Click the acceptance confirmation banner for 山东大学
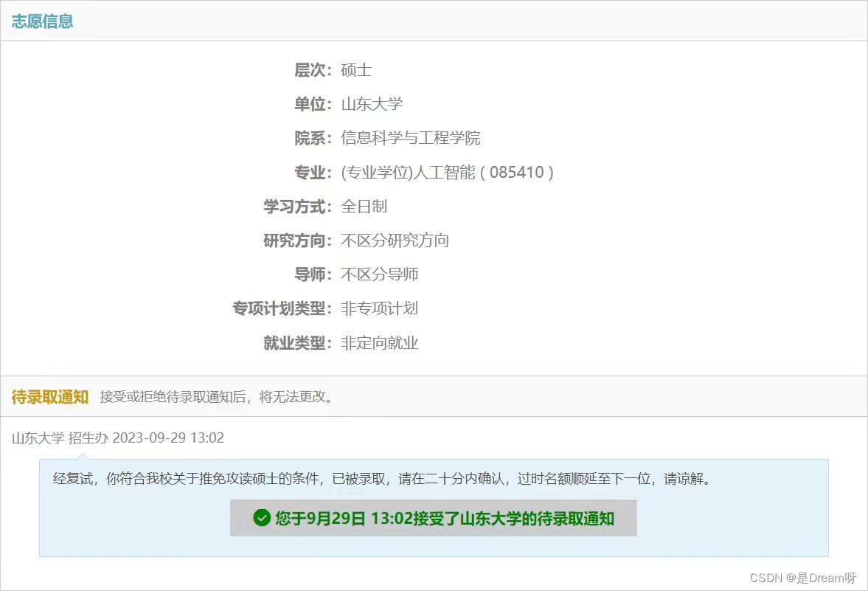 click(x=434, y=518)
